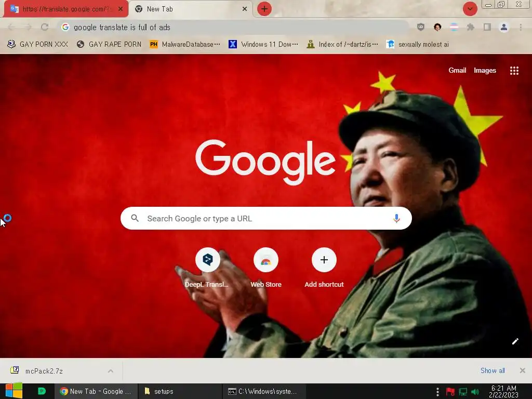This screenshot has width=532, height=399.
Task: Close the downloads bar
Action: pos(523,370)
